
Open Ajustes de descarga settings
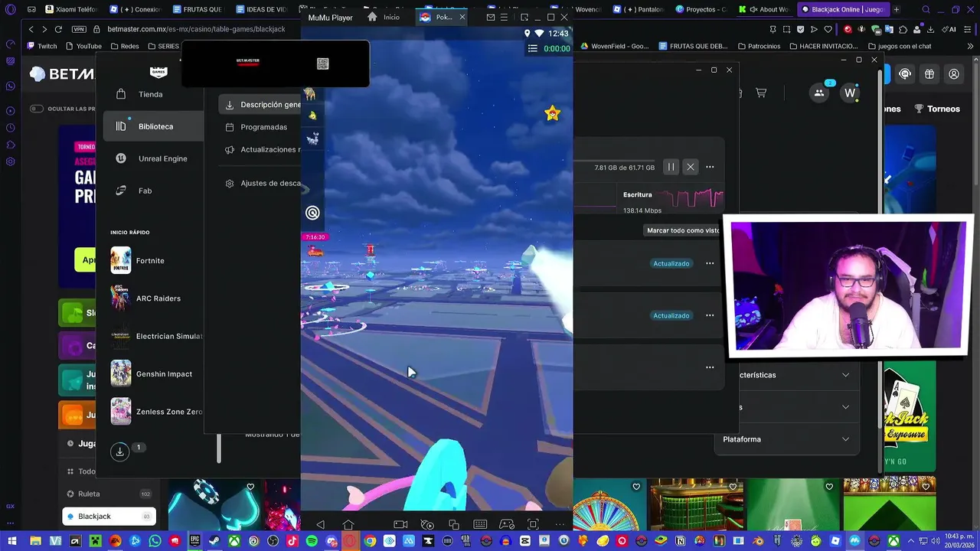263,184
